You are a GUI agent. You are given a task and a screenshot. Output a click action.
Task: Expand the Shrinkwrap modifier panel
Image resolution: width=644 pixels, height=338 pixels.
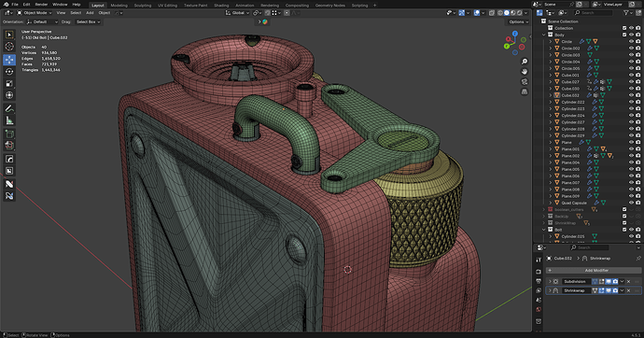point(550,290)
